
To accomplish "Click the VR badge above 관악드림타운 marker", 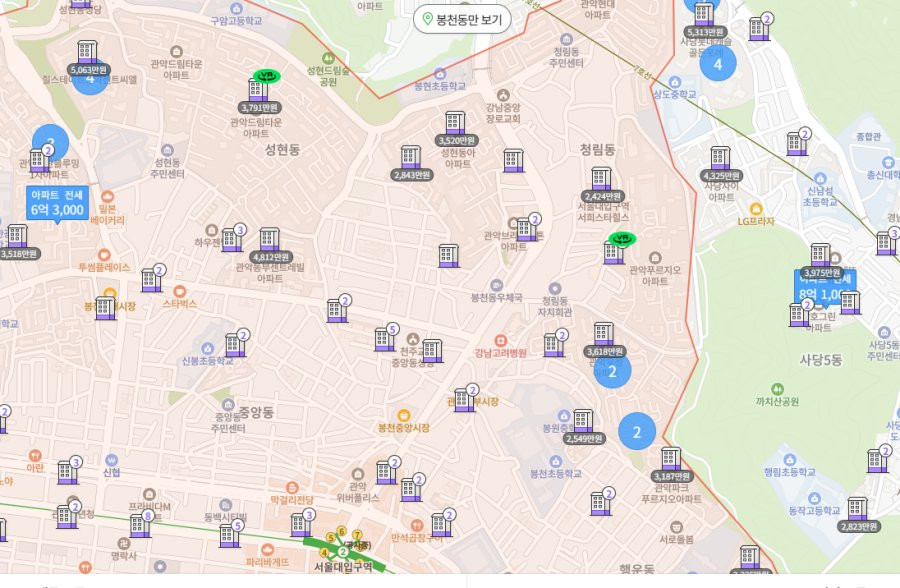I will point(266,75).
